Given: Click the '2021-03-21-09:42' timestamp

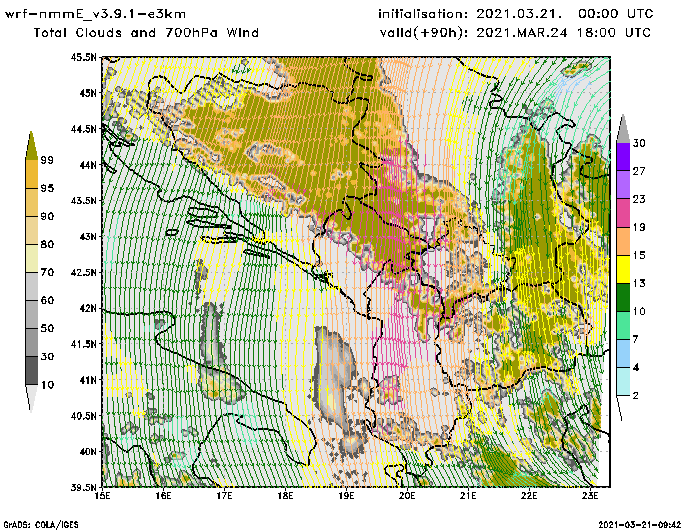Looking at the screenshot, I should [x=640, y=525].
